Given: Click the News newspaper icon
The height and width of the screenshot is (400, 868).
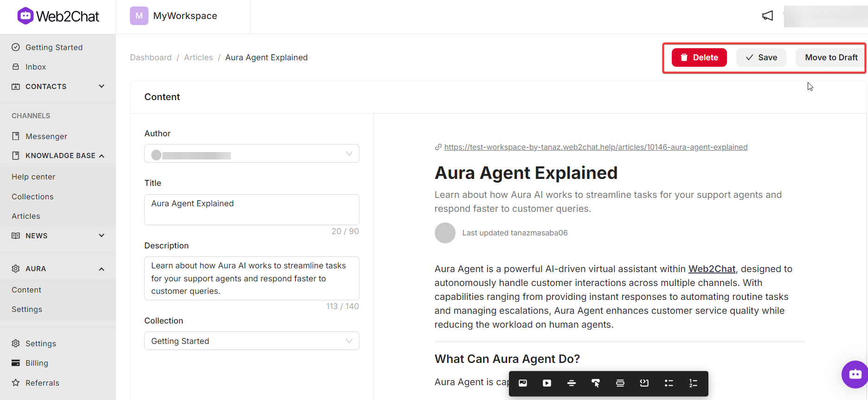Looking at the screenshot, I should pyautogui.click(x=16, y=235).
